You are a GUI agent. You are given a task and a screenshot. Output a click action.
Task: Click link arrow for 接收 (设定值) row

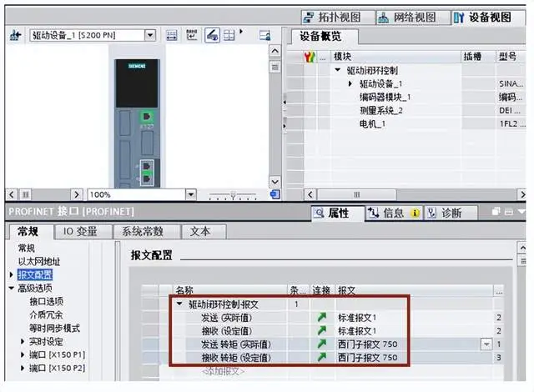coord(321,330)
